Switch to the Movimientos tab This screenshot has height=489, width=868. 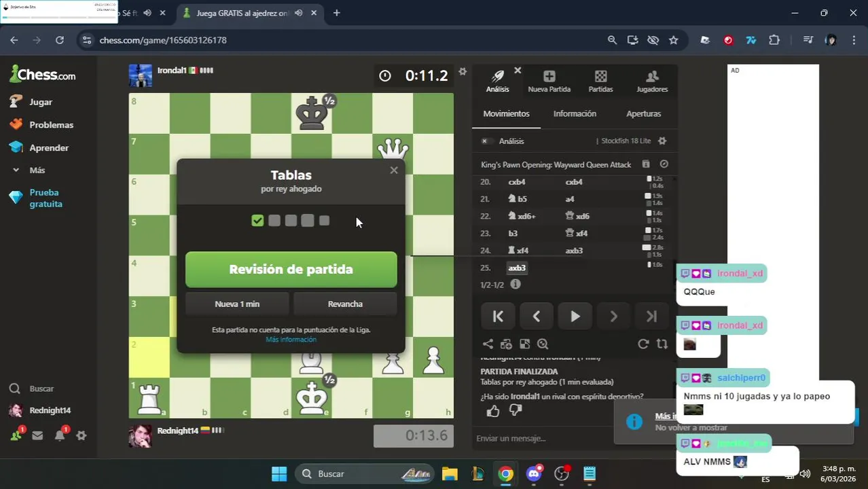[506, 113]
